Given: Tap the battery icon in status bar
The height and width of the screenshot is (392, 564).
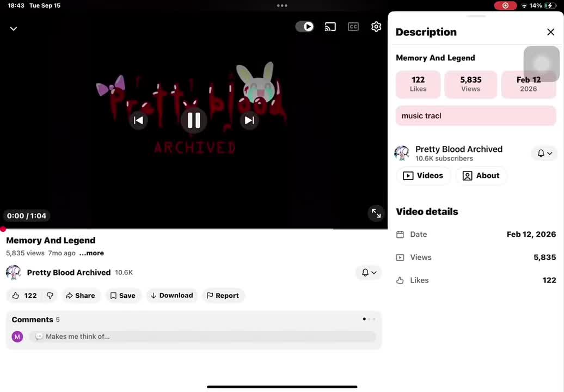Looking at the screenshot, I should (x=550, y=6).
